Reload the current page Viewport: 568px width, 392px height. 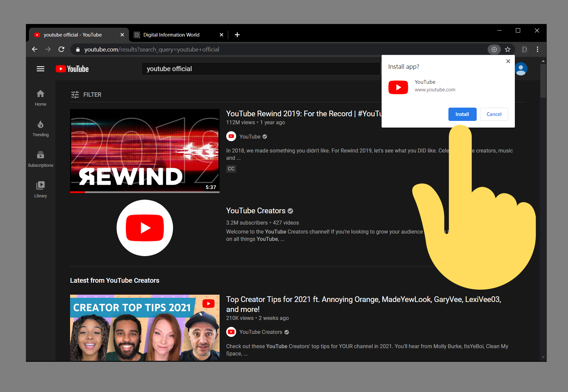click(x=61, y=49)
